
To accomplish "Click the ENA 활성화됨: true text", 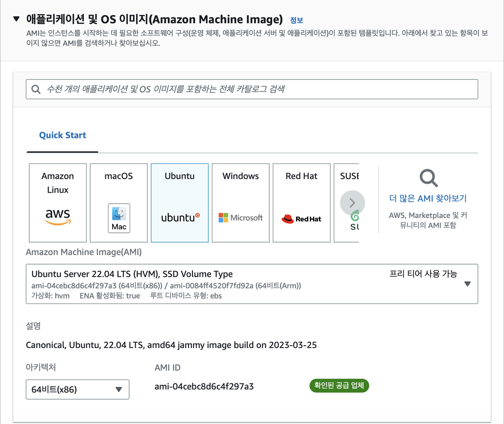I will (x=110, y=296).
